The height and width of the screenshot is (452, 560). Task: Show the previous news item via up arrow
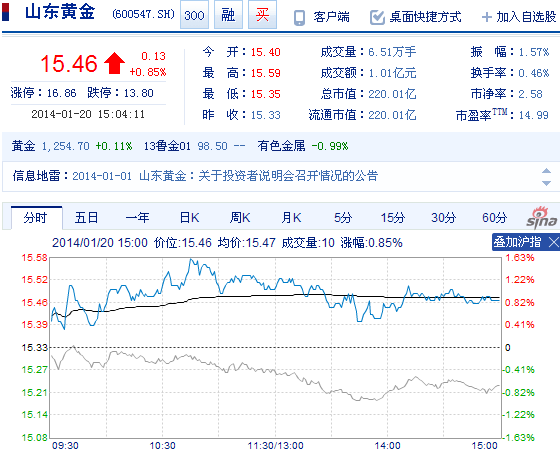click(546, 171)
